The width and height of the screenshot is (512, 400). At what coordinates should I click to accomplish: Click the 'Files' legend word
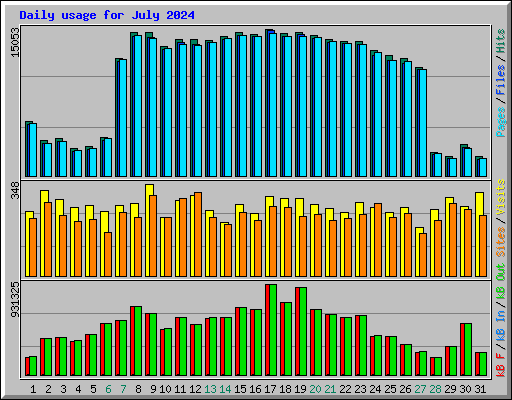[x=501, y=80]
